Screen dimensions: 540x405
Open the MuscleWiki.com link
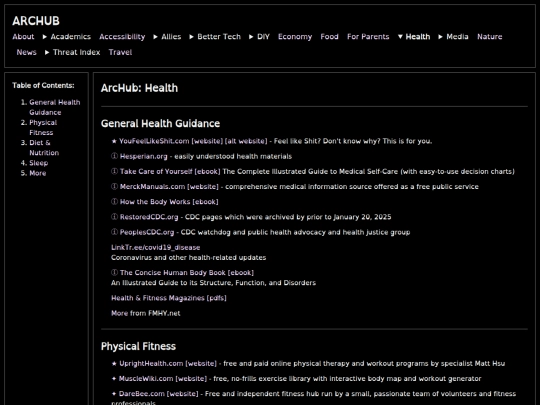146,379
